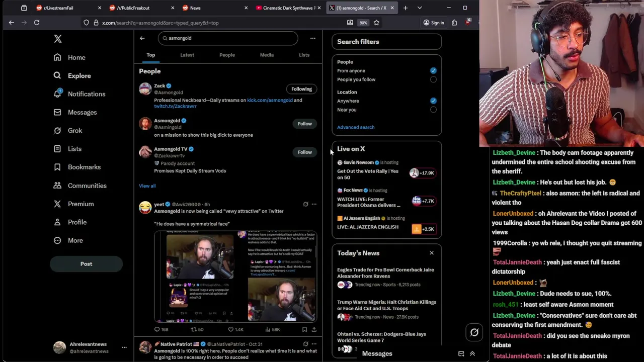This screenshot has width=644, height=362.
Task: Open kick.com/asmongold link
Action: click(x=270, y=100)
